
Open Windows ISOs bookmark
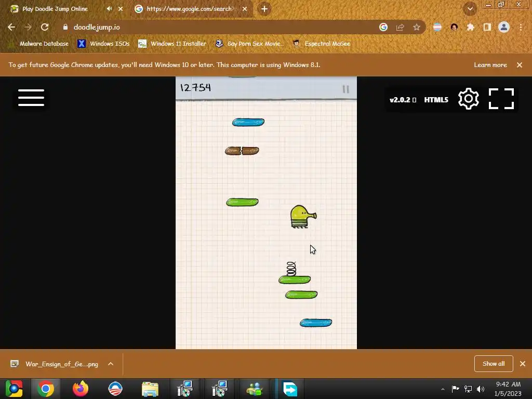pos(103,44)
